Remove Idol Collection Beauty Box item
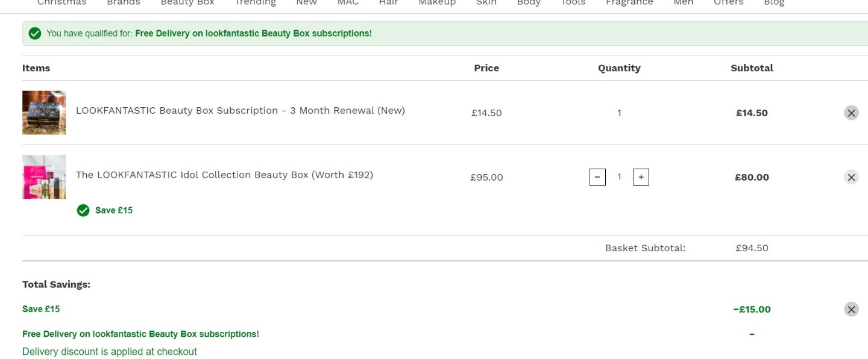This screenshot has width=868, height=359. (x=851, y=177)
